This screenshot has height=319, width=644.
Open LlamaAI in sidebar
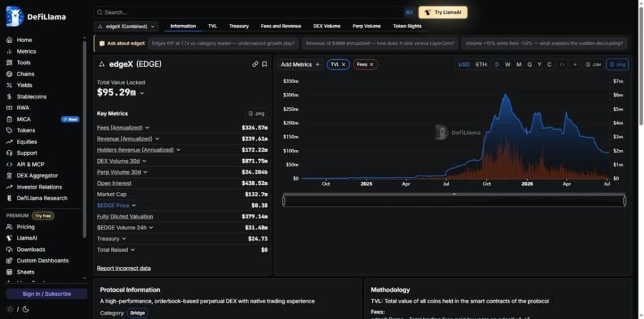pos(26,238)
